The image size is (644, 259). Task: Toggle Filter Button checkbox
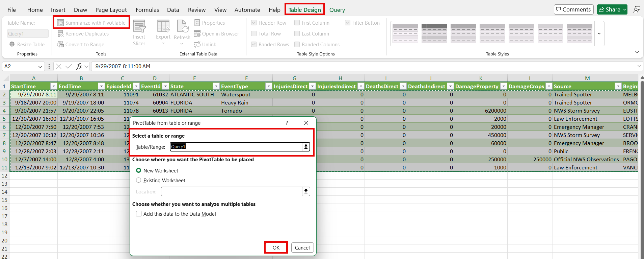[x=348, y=23]
